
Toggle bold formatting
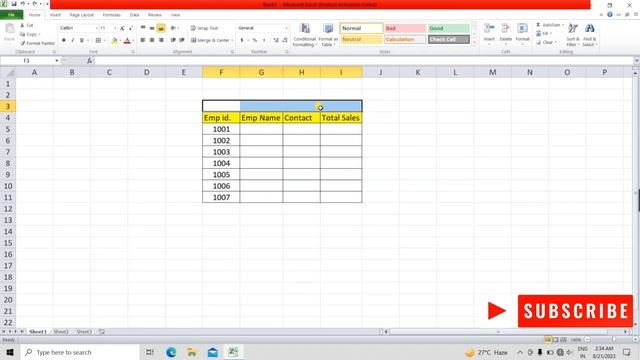(x=64, y=40)
